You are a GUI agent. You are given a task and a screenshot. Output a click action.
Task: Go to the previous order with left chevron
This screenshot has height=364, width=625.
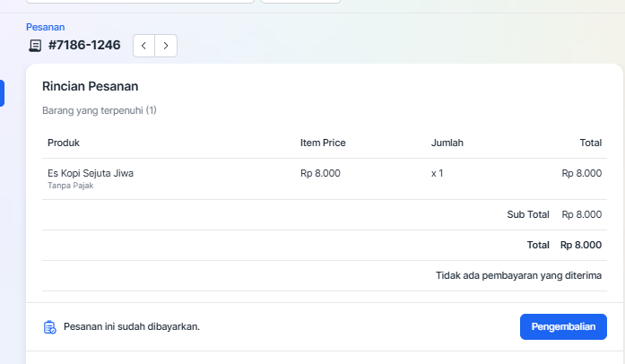[144, 46]
